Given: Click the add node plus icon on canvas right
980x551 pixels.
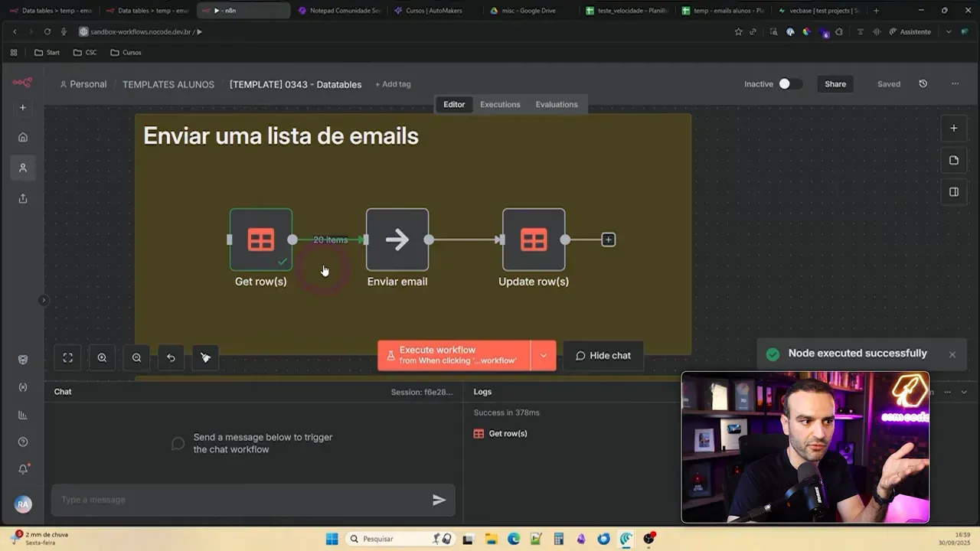Looking at the screenshot, I should point(954,128).
